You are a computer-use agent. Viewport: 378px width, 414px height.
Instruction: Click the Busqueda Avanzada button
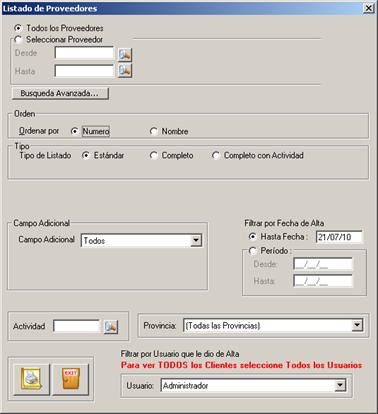point(60,93)
